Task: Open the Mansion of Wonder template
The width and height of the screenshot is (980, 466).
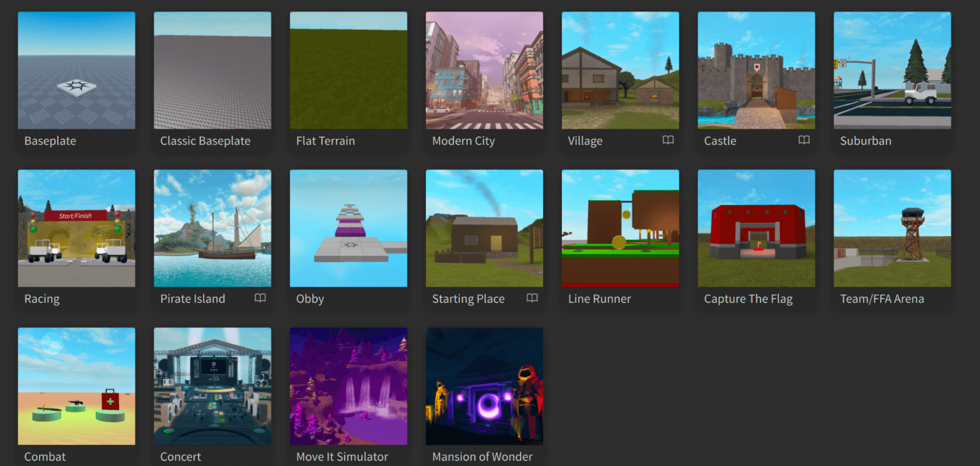Action: coord(484,386)
